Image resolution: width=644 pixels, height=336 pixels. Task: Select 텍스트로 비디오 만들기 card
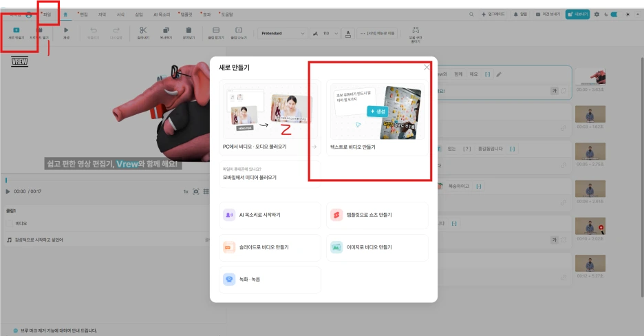point(377,118)
